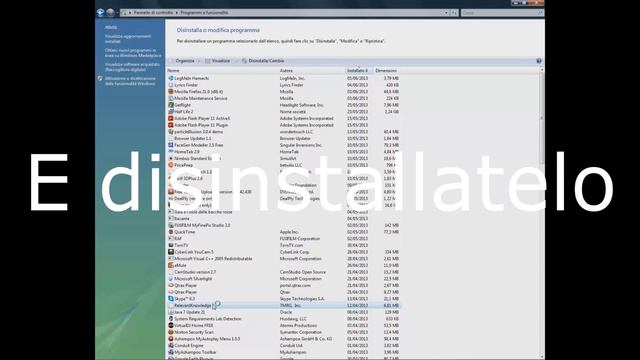Image resolution: width=640 pixels, height=360 pixels.
Task: Open the address bar history dropdown arrow
Action: click(x=446, y=13)
